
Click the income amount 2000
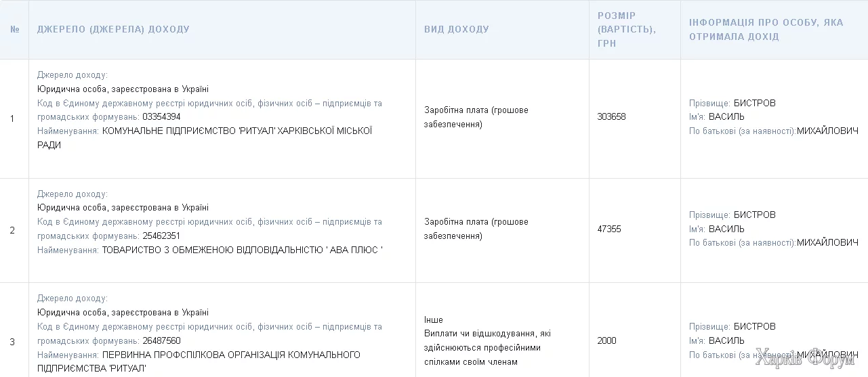(x=606, y=340)
